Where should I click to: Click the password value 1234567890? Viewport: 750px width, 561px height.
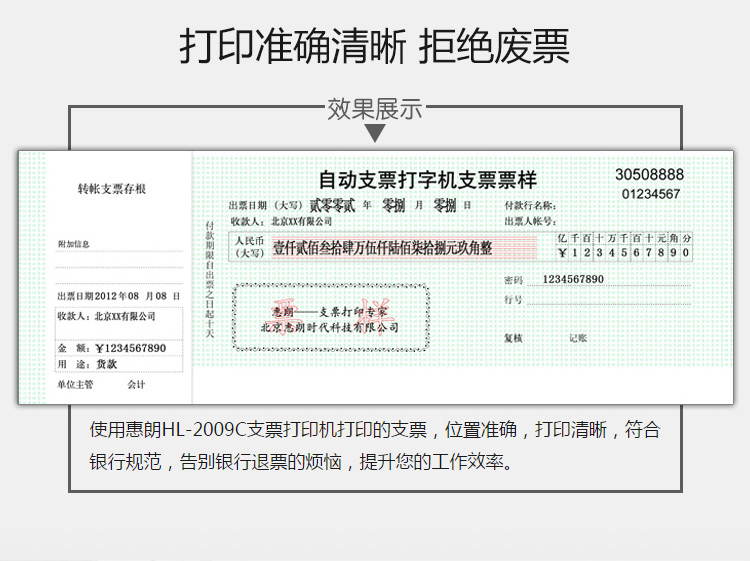[x=573, y=279]
